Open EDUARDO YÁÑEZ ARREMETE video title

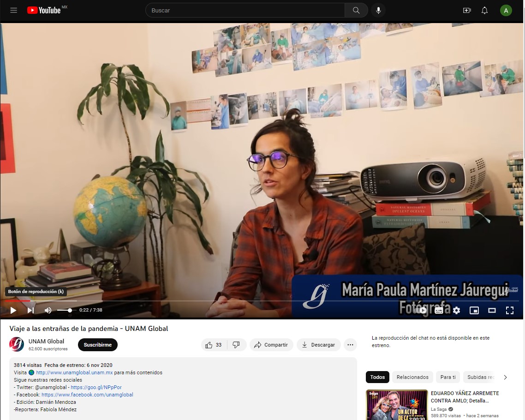465,397
